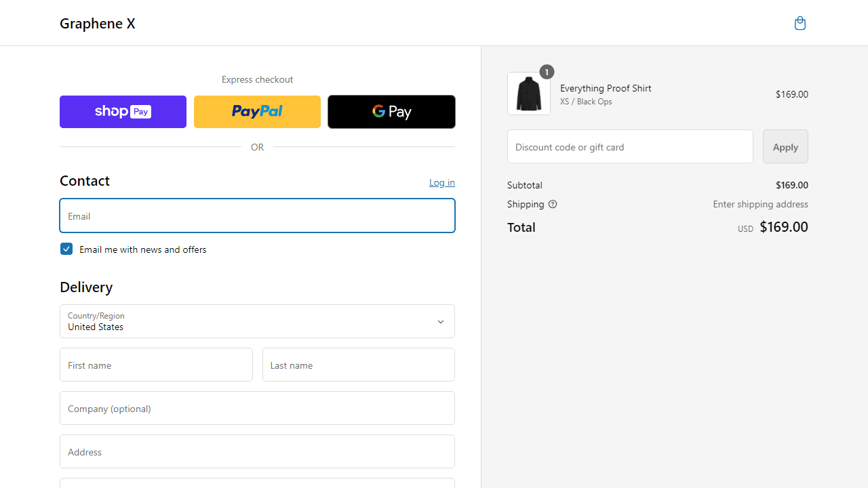
Task: Select Google Pay express checkout
Action: [x=391, y=112]
